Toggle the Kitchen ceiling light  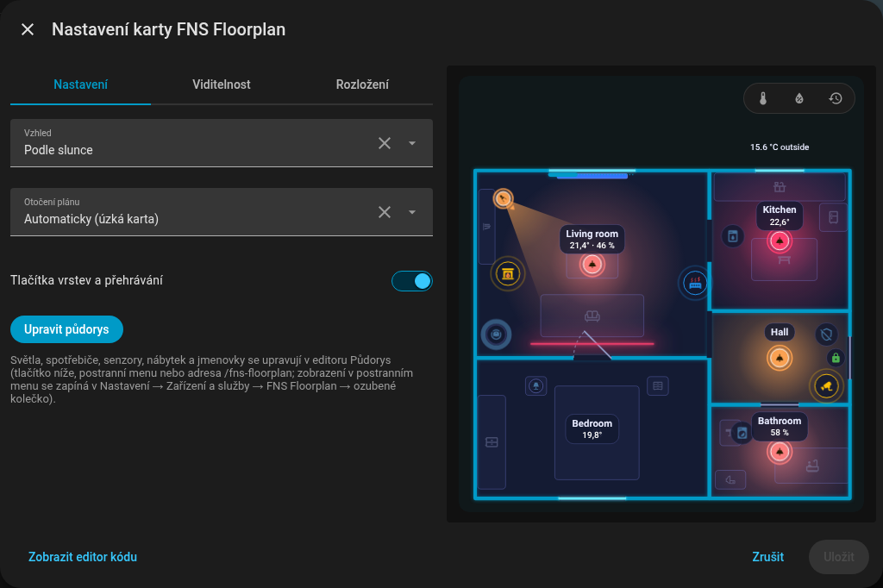point(780,241)
